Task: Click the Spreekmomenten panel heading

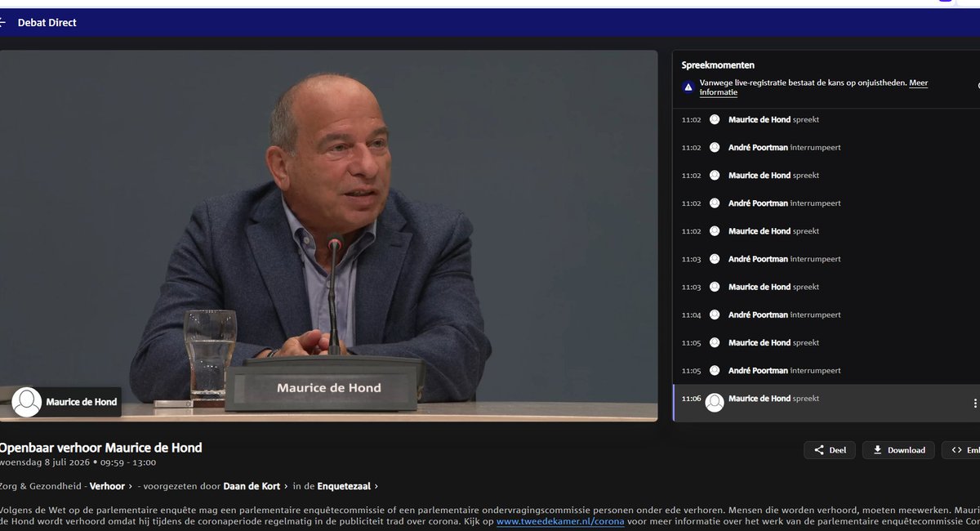Action: pyautogui.click(x=718, y=65)
